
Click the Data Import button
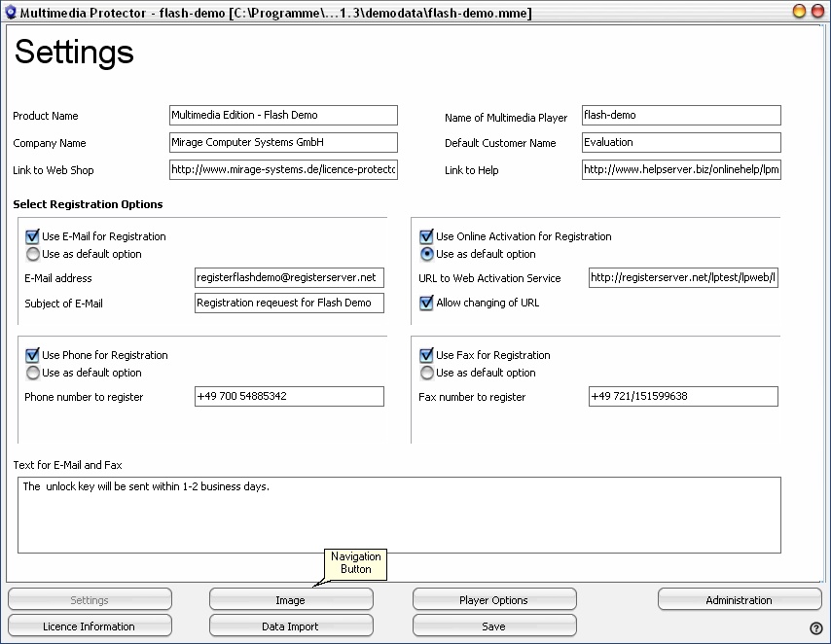click(291, 626)
